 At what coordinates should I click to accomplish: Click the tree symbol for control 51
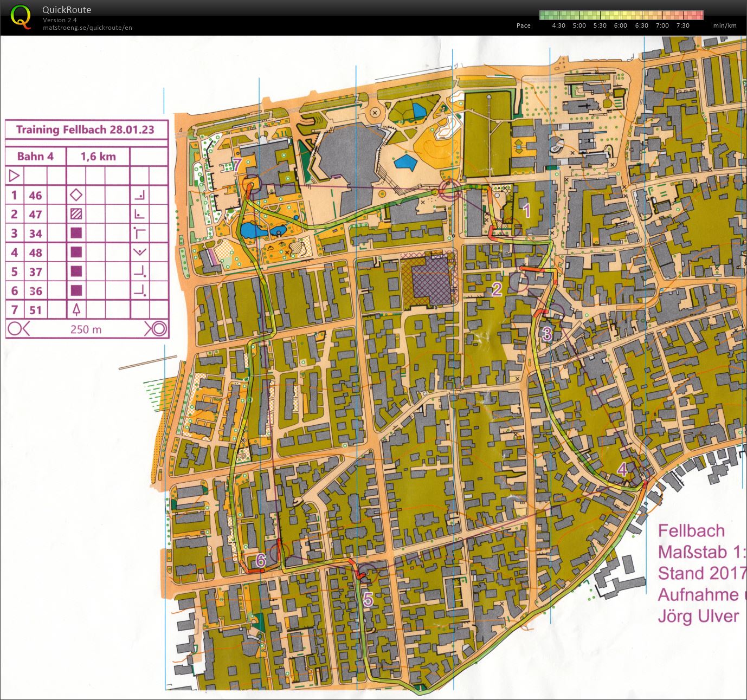coord(76,310)
